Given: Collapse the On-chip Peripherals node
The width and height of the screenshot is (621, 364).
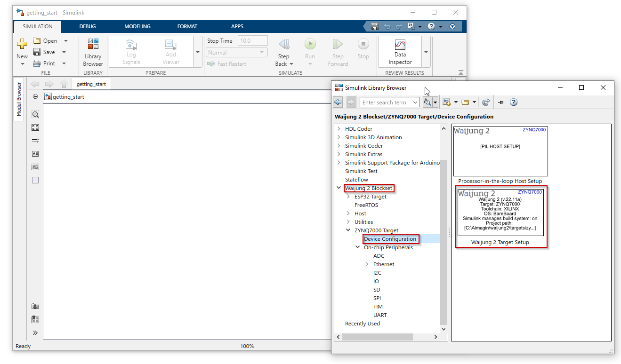Looking at the screenshot, I should click(x=357, y=247).
